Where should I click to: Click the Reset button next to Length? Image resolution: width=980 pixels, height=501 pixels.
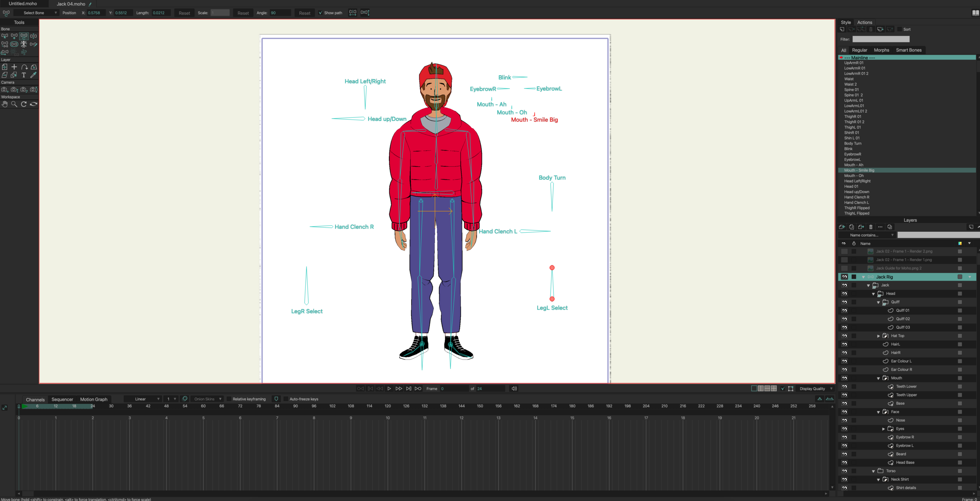184,13
